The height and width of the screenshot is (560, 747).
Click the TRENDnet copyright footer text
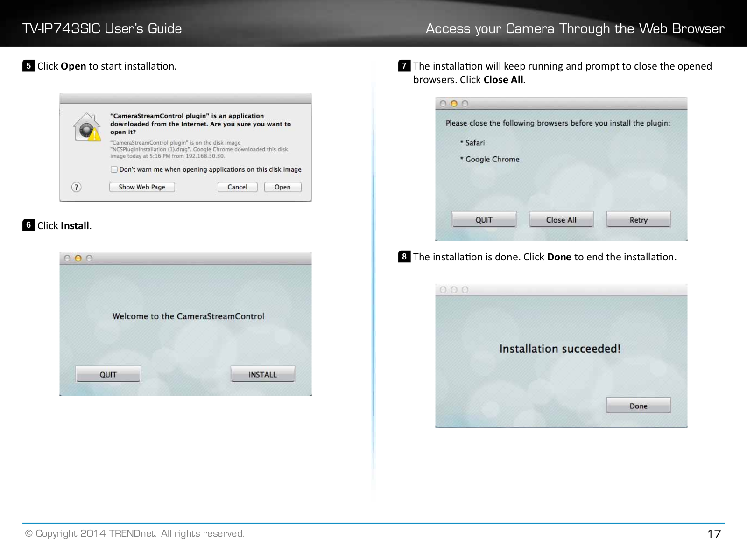pos(135,533)
